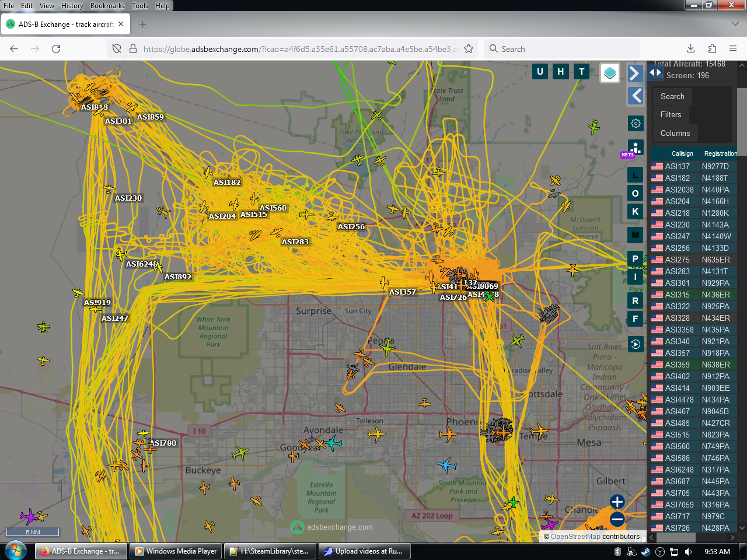
Task: Expand sidebar with the right chevron button
Action: (636, 73)
